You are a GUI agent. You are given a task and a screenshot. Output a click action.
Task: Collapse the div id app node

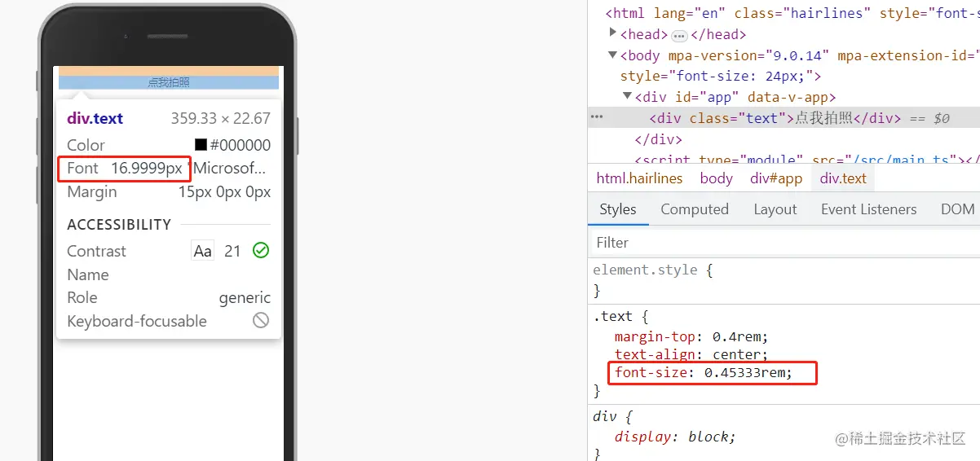click(x=628, y=97)
